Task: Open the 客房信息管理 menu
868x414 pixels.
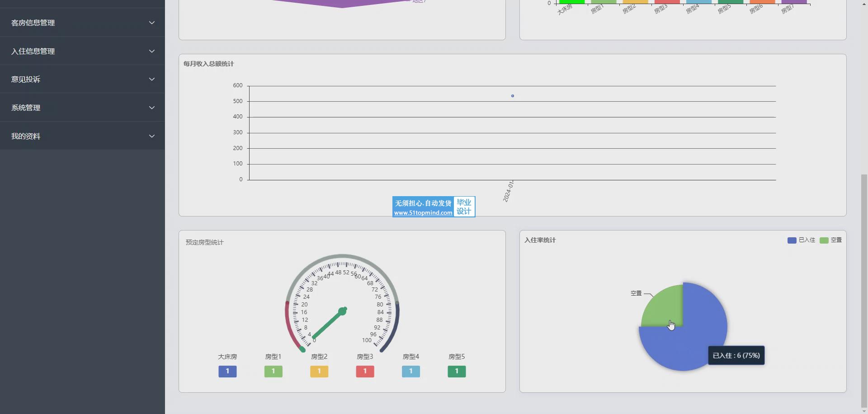Action: 82,23
